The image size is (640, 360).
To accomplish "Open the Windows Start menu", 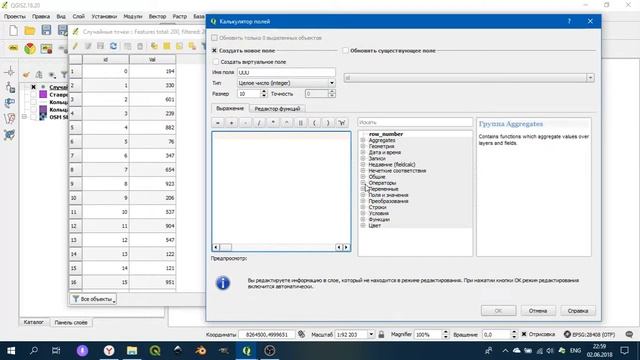I will (11, 351).
